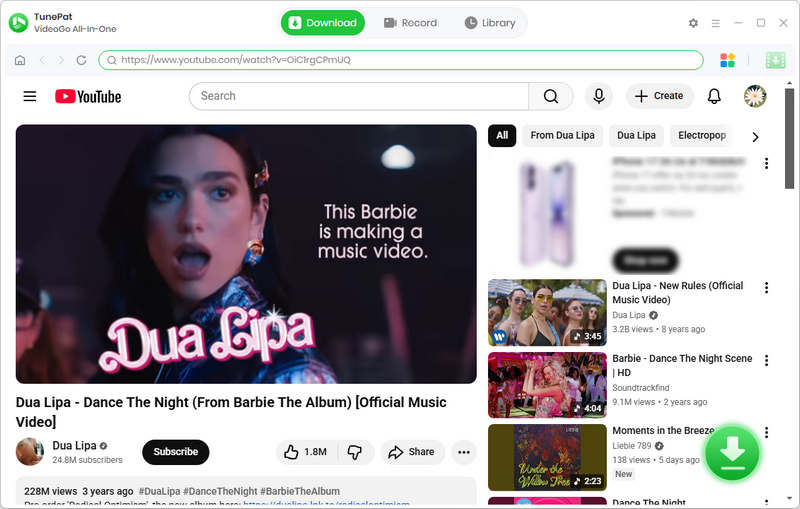Select the All filter chip
This screenshot has width=800, height=509.
pos(502,136)
